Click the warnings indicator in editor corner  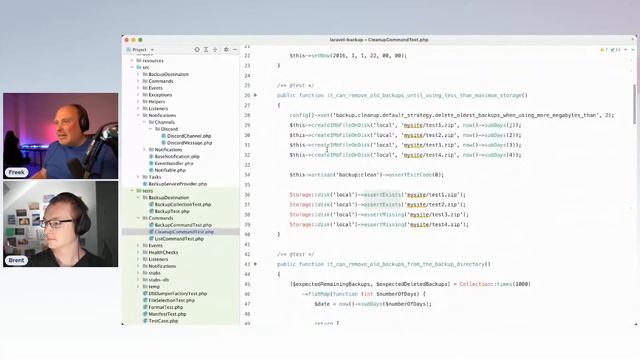[x=604, y=50]
